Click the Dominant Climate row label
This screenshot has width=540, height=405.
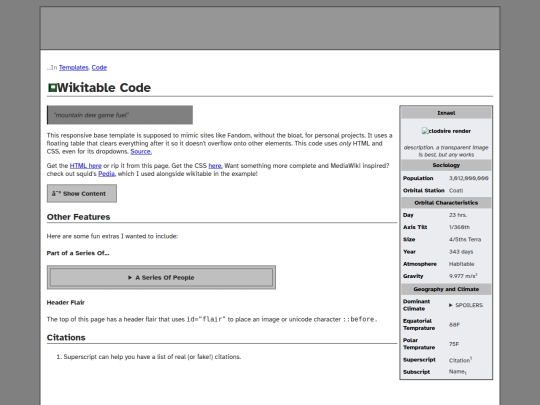pyautogui.click(x=416, y=305)
